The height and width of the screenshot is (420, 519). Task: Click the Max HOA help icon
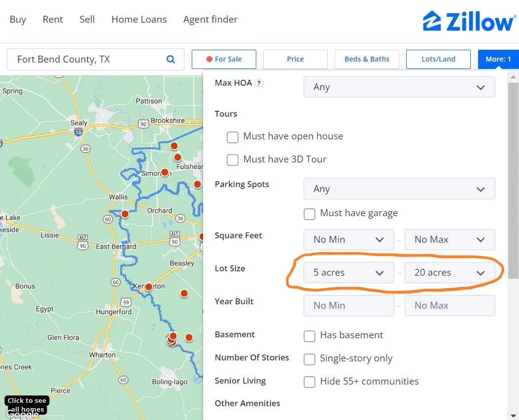259,83
